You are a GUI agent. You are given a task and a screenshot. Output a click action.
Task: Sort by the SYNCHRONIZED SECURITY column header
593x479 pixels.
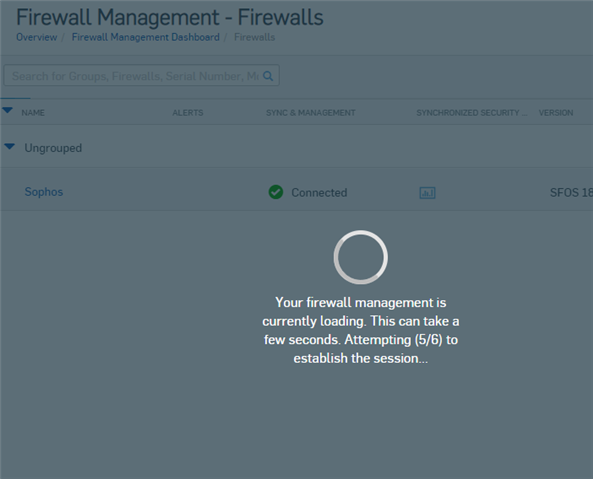click(472, 113)
